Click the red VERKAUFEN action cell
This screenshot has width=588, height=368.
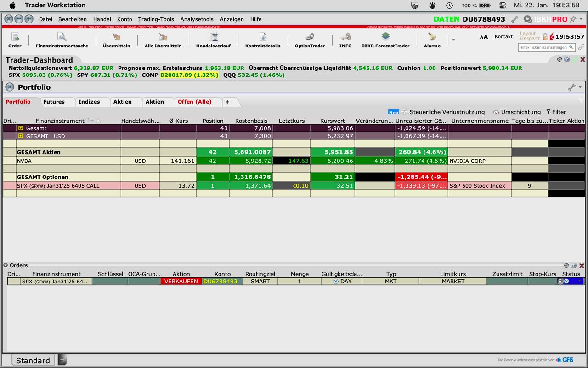(181, 281)
